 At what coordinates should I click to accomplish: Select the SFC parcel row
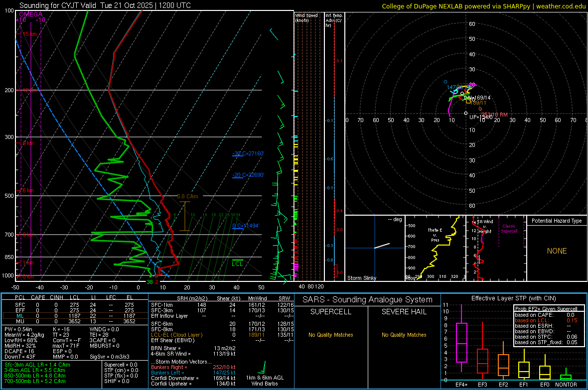[x=75, y=305]
